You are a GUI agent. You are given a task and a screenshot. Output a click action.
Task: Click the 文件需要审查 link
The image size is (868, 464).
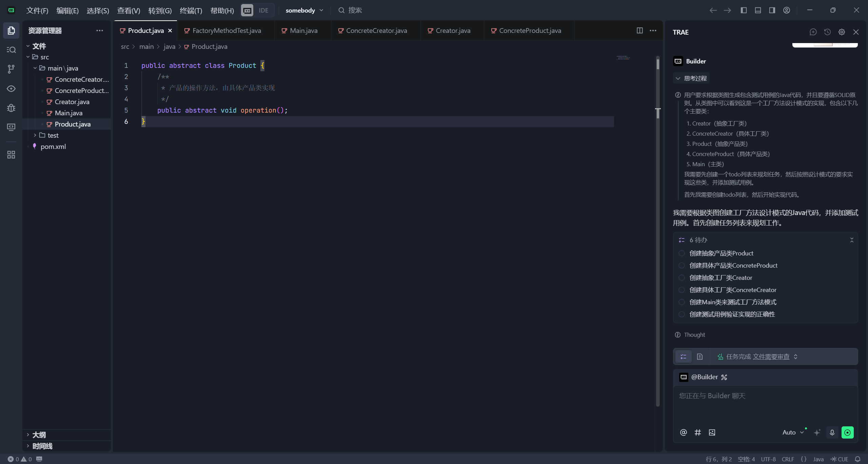[771, 356]
